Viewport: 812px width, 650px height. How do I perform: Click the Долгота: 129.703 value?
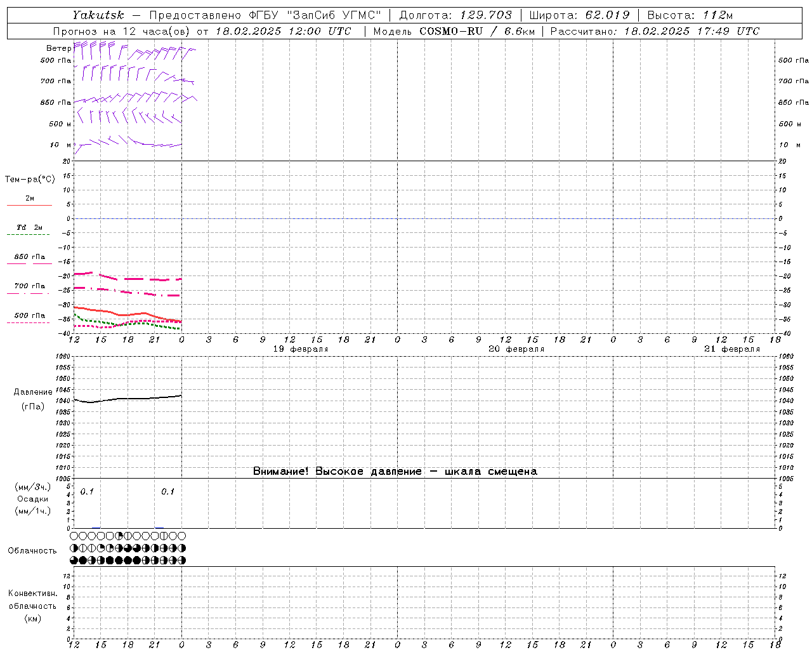click(455, 15)
